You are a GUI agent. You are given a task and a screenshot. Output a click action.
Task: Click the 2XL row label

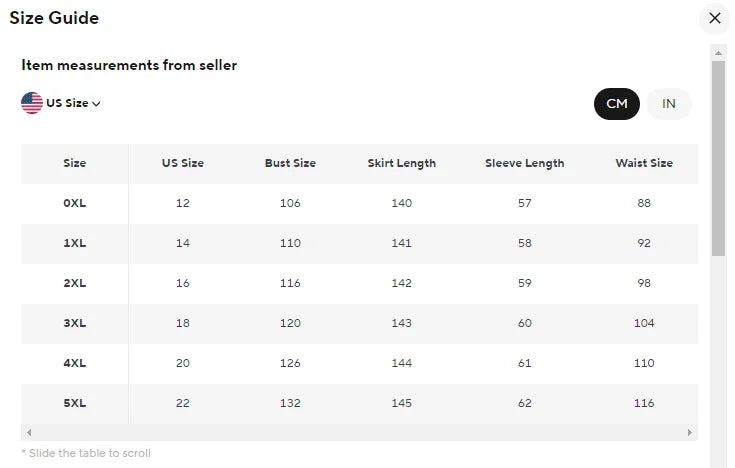[x=75, y=283]
